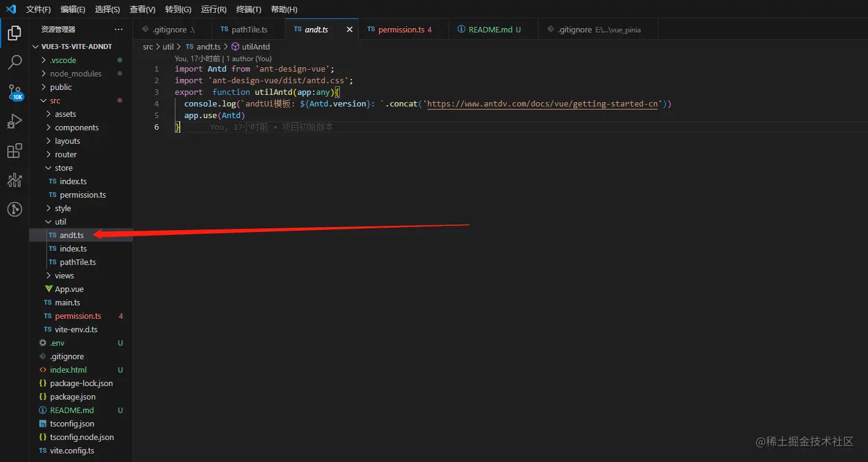Close the andt.ts editor tab
The width and height of the screenshot is (868, 462).
[x=350, y=29]
